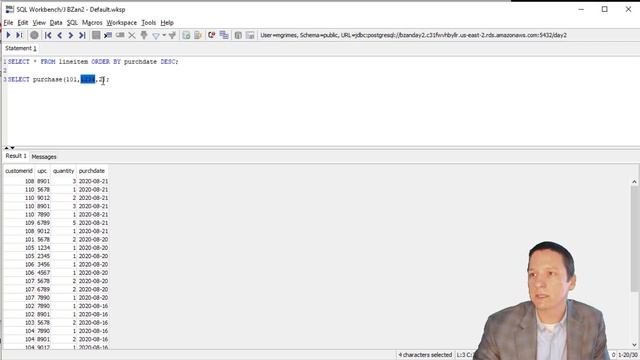
Task: Switch to the Messages tab
Action: point(44,157)
